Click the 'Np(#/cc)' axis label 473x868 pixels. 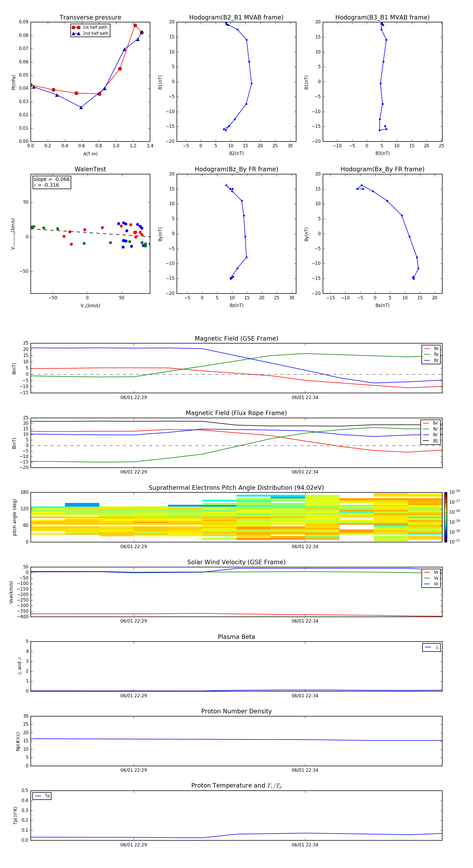tap(18, 741)
